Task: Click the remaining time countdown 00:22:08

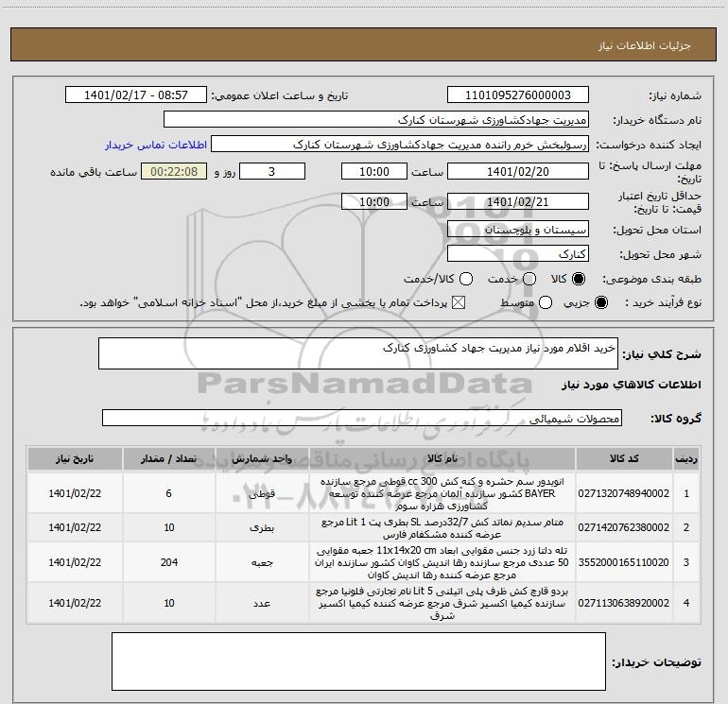Action: click(x=174, y=171)
